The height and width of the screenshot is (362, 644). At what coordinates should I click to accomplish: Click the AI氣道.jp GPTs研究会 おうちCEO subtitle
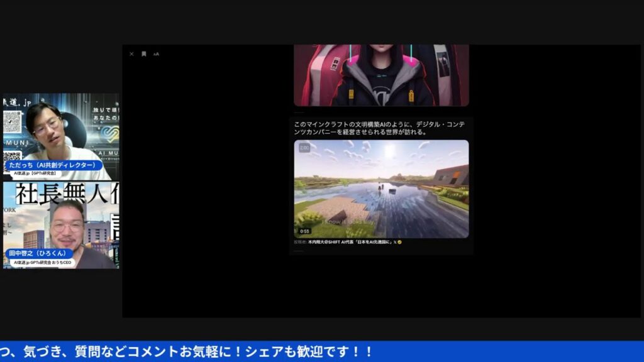[x=43, y=263]
